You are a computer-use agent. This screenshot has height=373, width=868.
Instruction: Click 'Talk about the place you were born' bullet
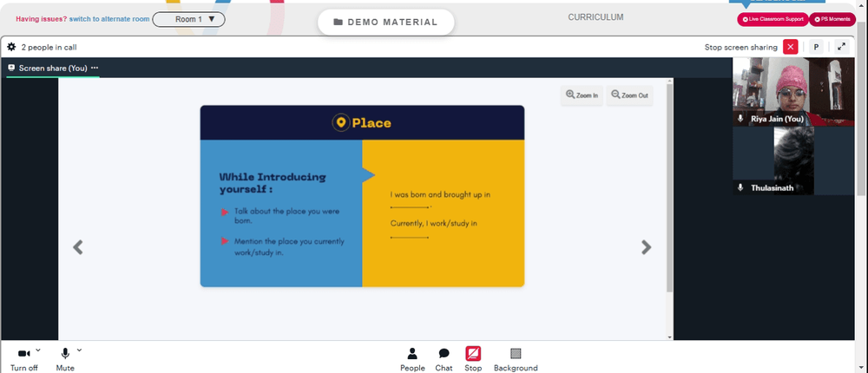point(286,216)
